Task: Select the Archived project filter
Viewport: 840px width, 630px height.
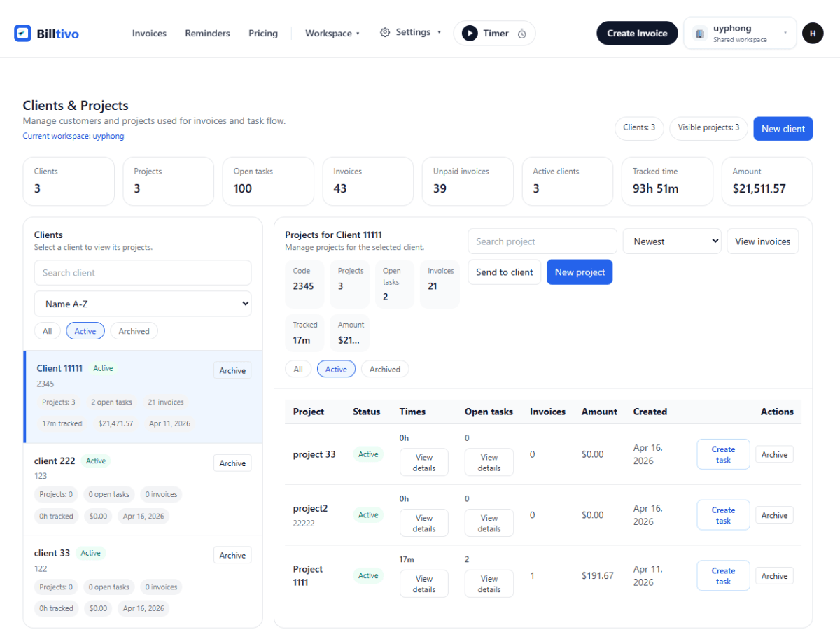Action: (x=385, y=369)
